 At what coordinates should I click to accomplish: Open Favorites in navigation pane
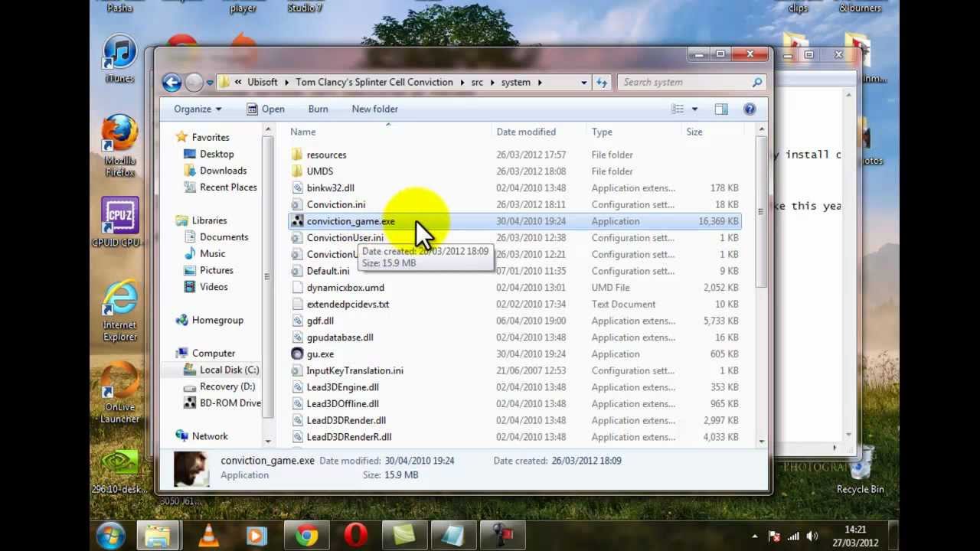coord(210,137)
